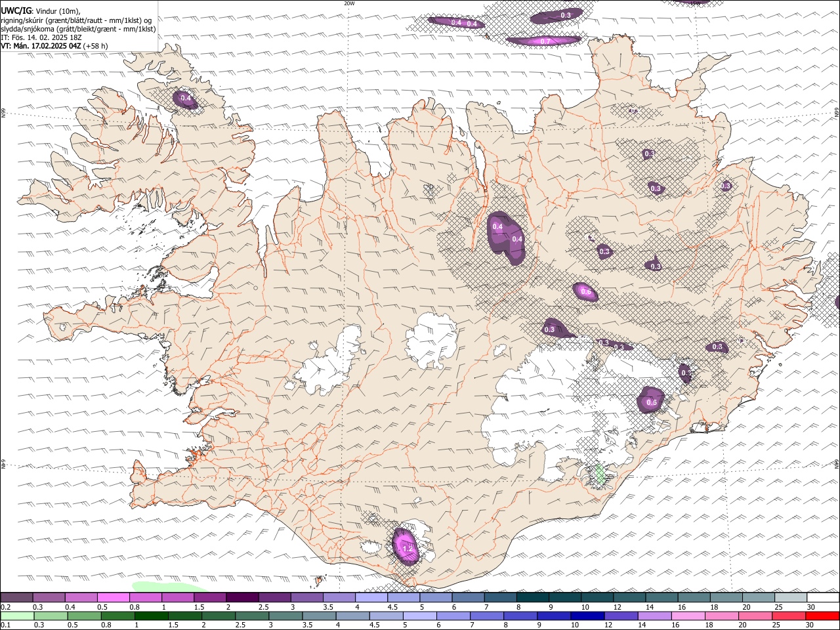The height and width of the screenshot is (630, 840).
Task: Pick the palest green 0.1 swatch in the lower legend row
Action: pyautogui.click(x=17, y=616)
